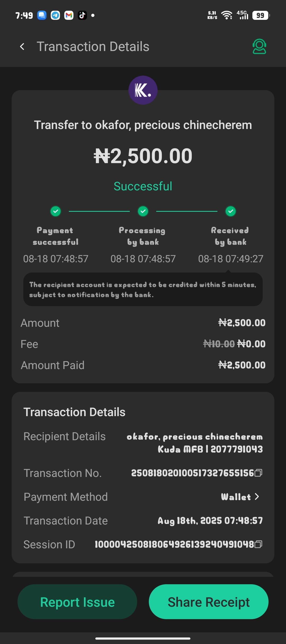Copy the Transaction No. value
Image resolution: width=286 pixels, height=644 pixels.
point(258,473)
